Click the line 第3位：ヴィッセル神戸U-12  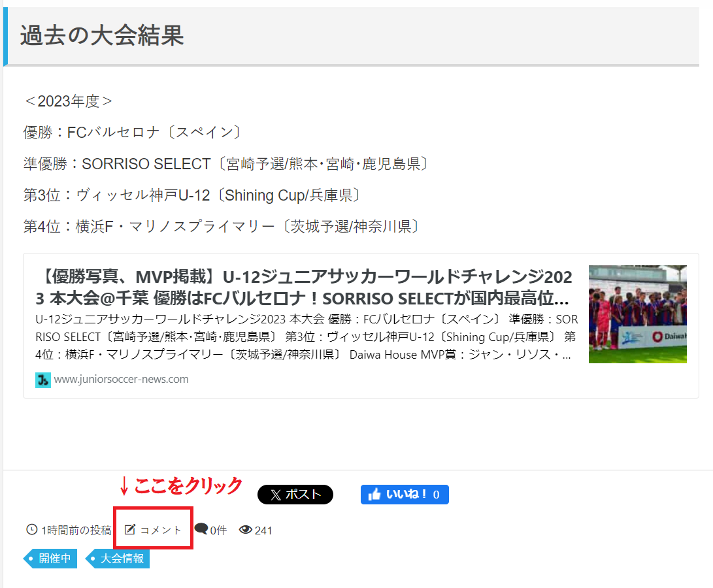tap(192, 195)
